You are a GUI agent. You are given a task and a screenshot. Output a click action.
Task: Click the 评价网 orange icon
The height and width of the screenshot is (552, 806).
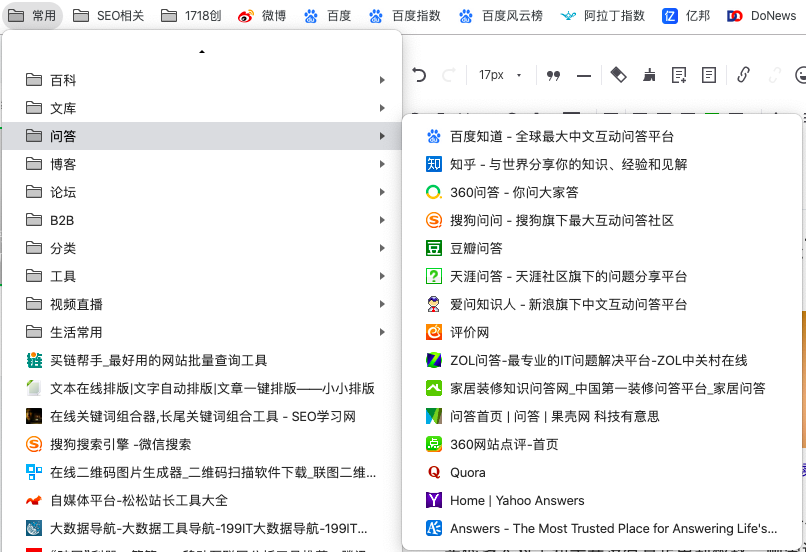point(434,332)
